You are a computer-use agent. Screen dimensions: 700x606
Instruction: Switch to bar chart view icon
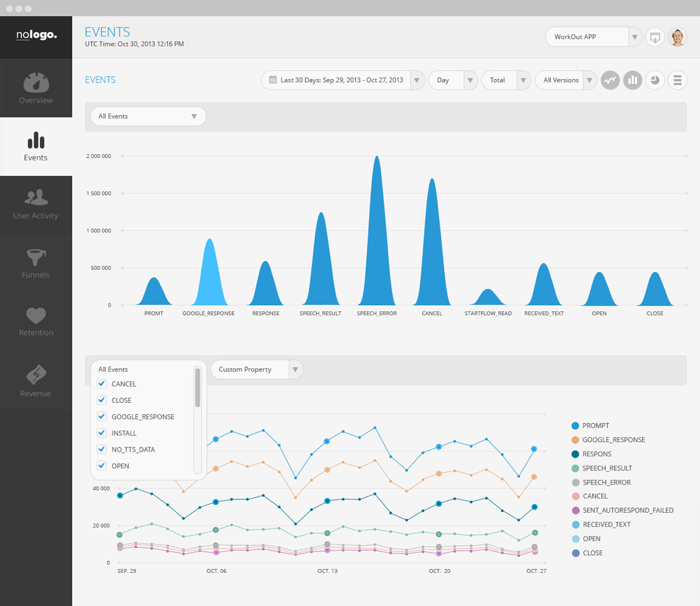pyautogui.click(x=633, y=80)
